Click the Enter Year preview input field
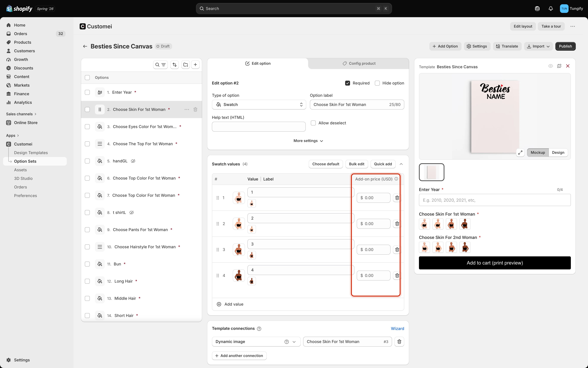The image size is (588, 368). click(x=495, y=200)
